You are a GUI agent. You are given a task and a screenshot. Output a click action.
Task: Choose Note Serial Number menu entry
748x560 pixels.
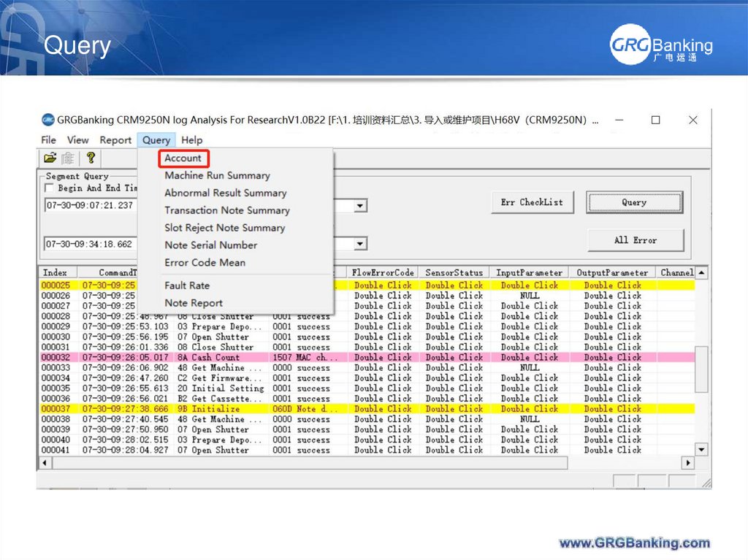211,245
